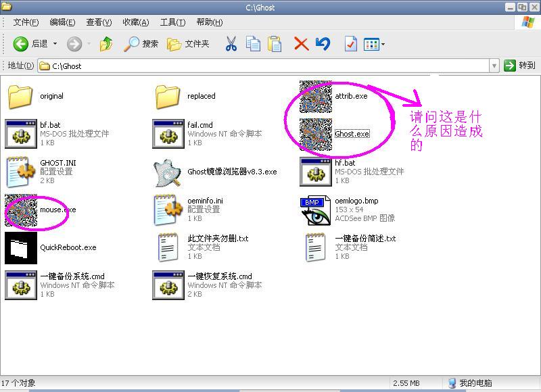Open the 帮助(H) menu
Screen dimensions: 541x392
point(210,22)
